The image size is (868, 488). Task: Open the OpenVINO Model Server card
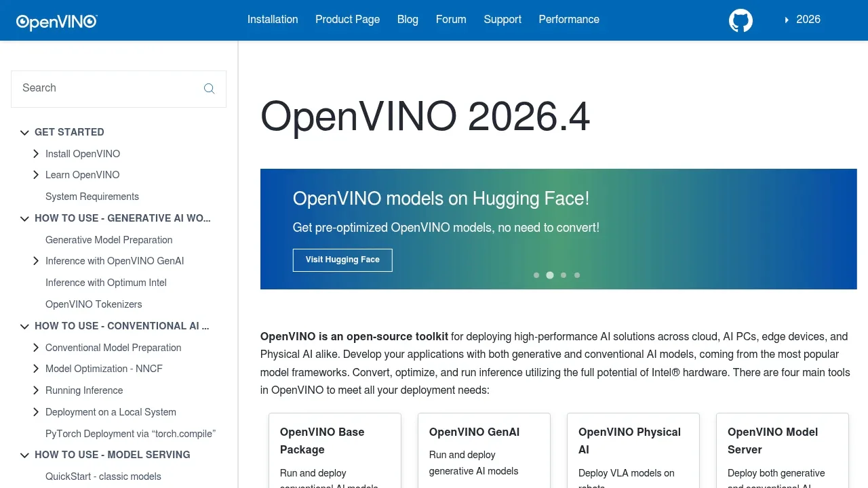click(783, 451)
